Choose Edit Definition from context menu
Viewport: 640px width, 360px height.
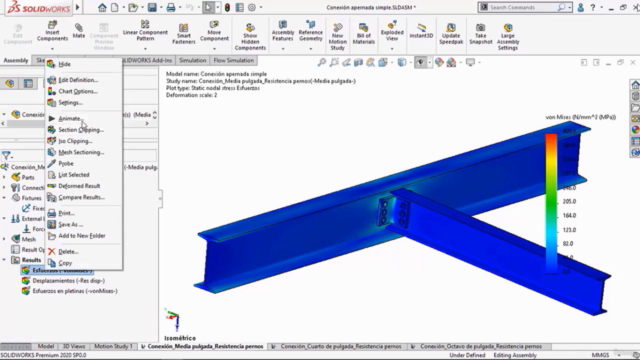[x=78, y=80]
